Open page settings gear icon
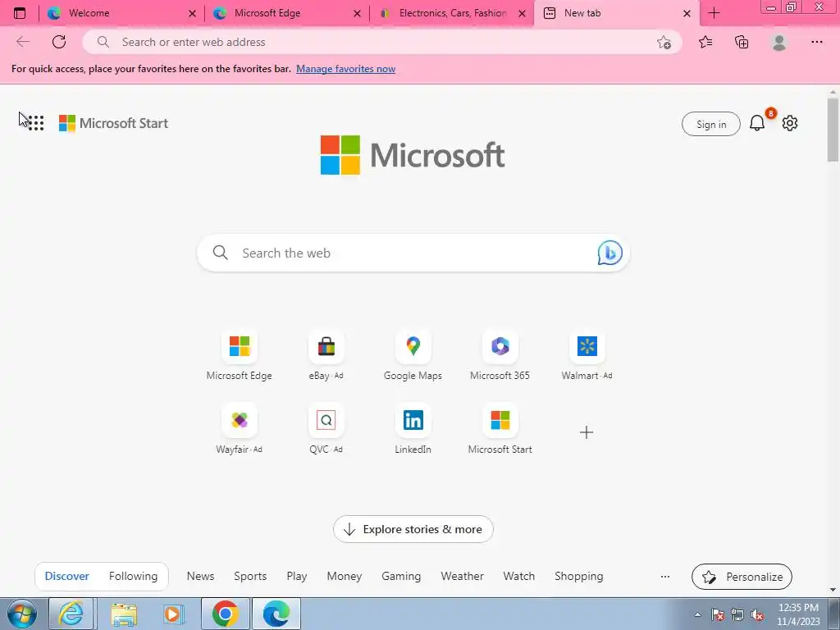The image size is (840, 630). coord(790,123)
